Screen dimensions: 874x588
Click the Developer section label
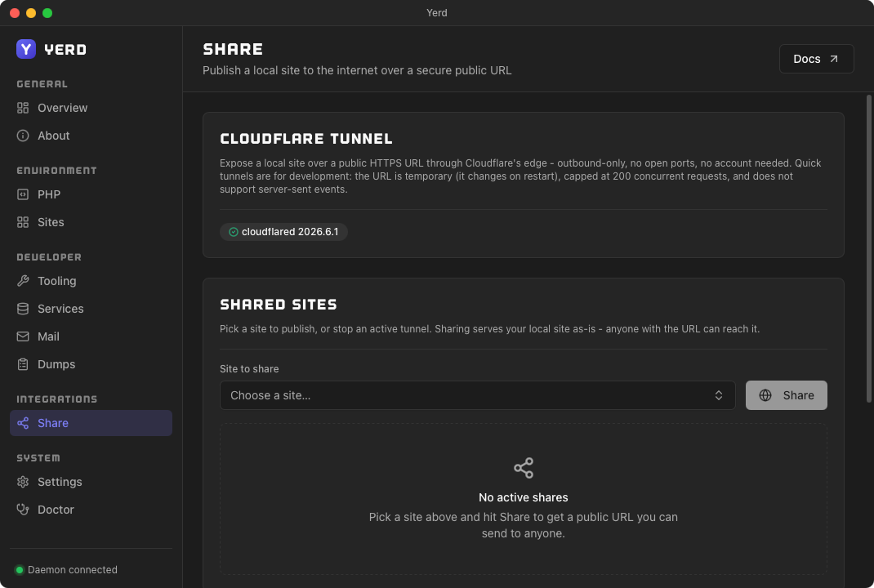coord(49,257)
